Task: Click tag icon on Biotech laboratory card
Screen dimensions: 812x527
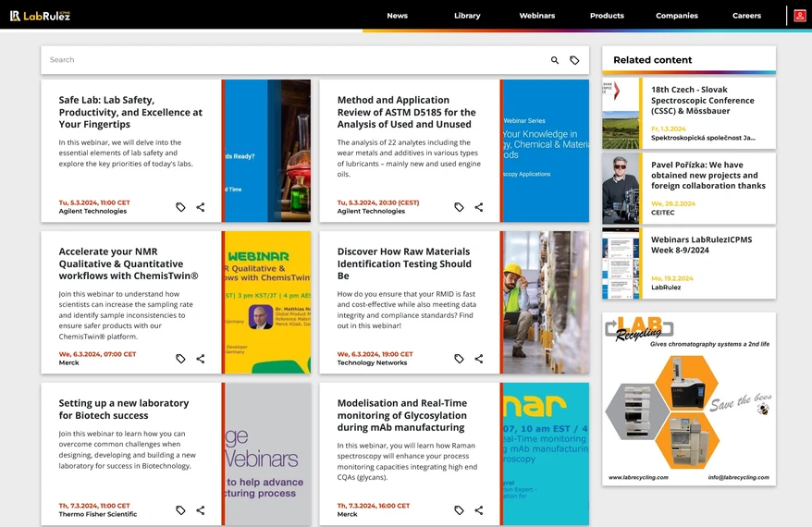Action: pos(180,510)
